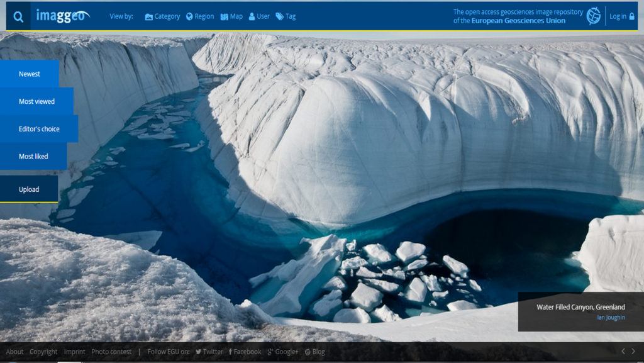Open the Imprint footer link
Image resolution: width=644 pixels, height=363 pixels.
pos(74,352)
